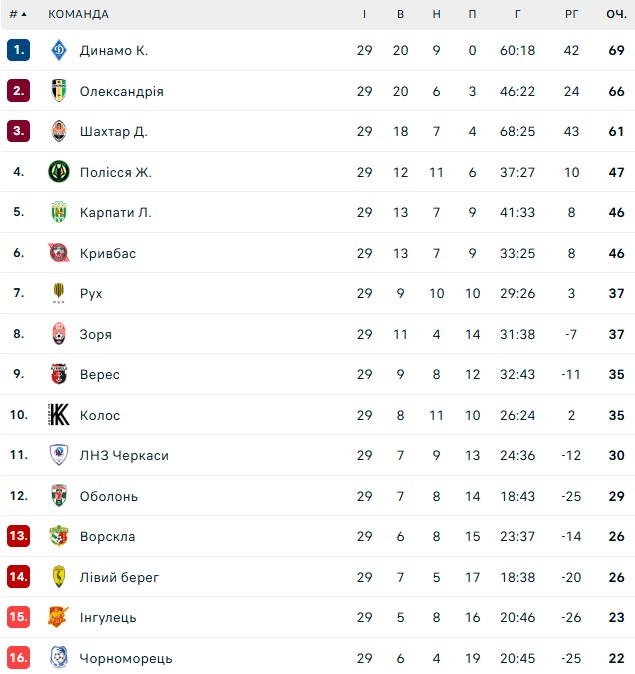Open the ЛНЗ Черкаси team page
This screenshot has width=635, height=674.
tap(124, 455)
